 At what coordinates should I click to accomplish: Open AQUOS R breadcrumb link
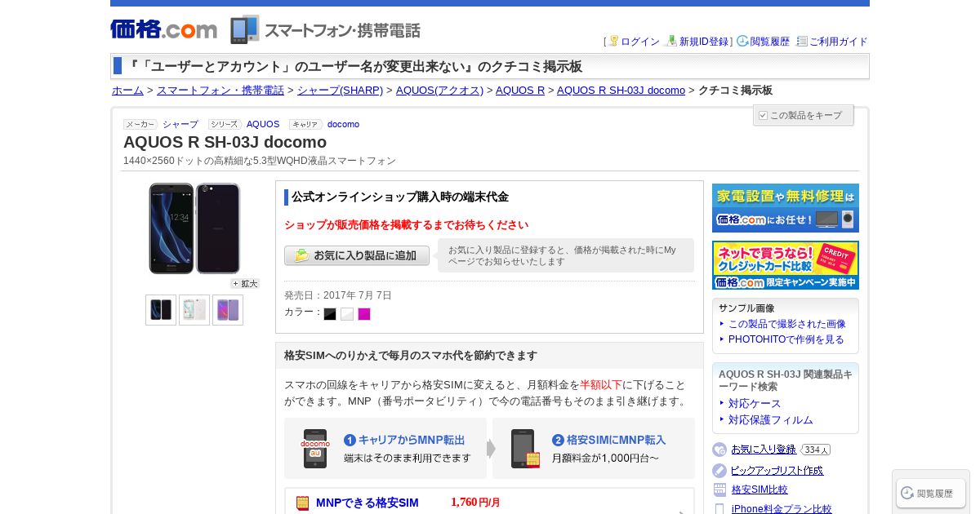coord(520,91)
